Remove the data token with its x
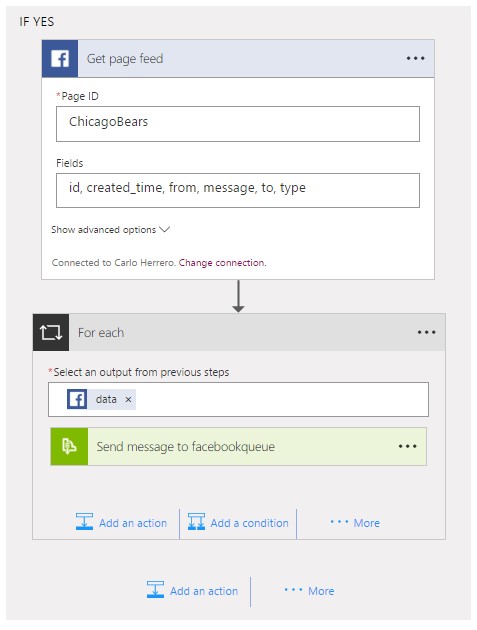The width and height of the screenshot is (477, 630). 128,399
